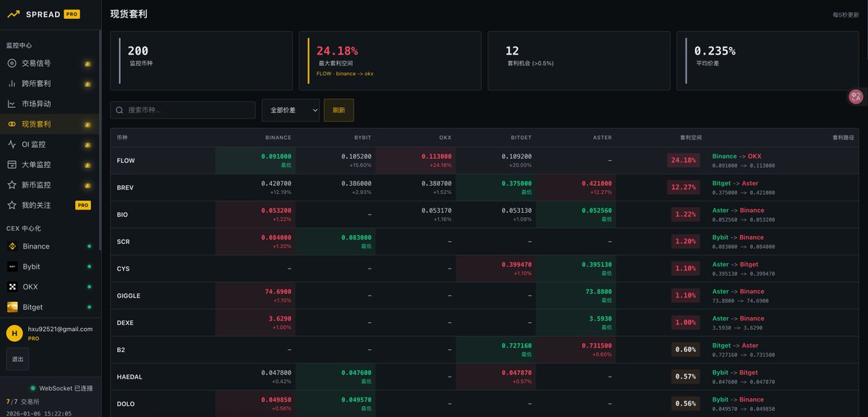Click the OKX exchange logo
Screen dimensions: 868x417
pos(12,287)
